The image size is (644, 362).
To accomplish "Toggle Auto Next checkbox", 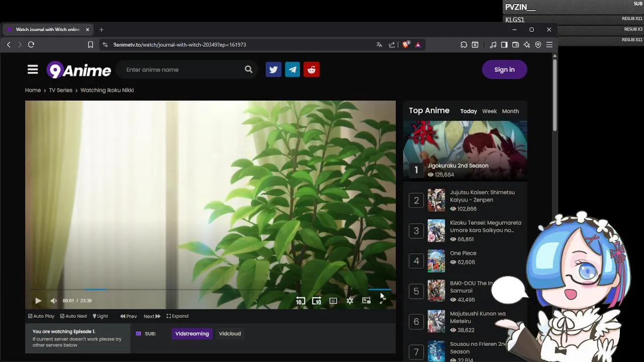I will coord(73,316).
